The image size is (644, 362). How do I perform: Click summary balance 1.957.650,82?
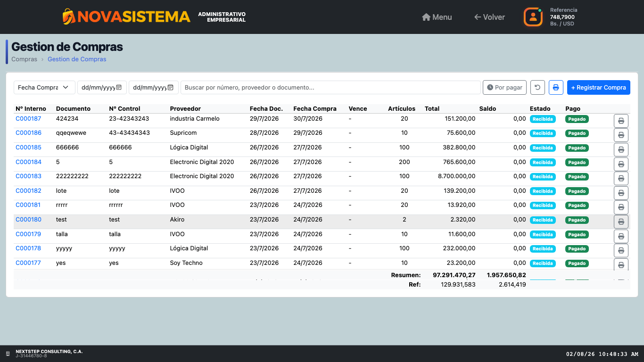point(506,275)
